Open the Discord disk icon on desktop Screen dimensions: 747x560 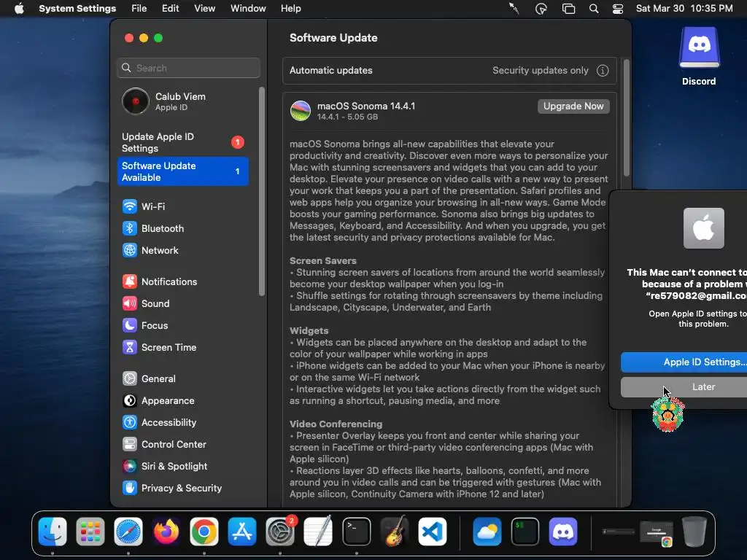699,47
